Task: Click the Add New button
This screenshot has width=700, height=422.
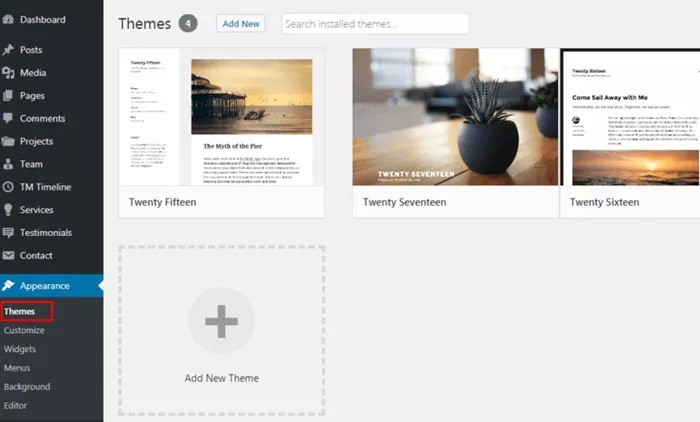Action: (x=241, y=24)
